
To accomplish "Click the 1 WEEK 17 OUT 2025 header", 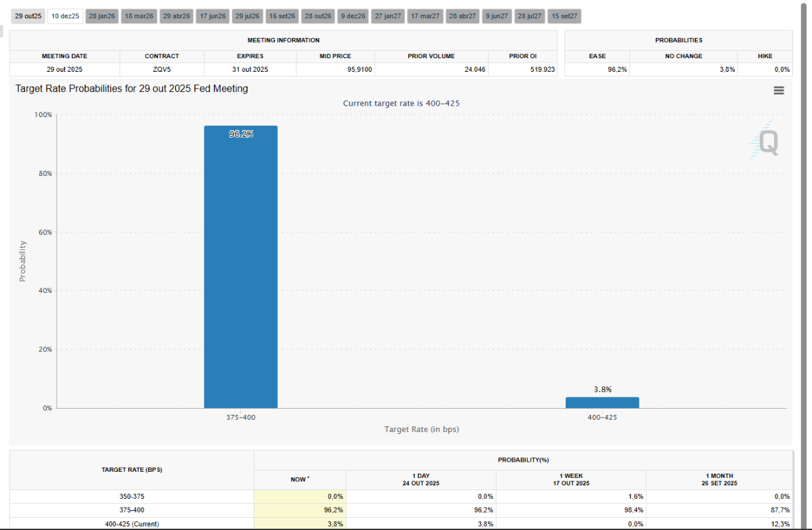I will (x=571, y=479).
